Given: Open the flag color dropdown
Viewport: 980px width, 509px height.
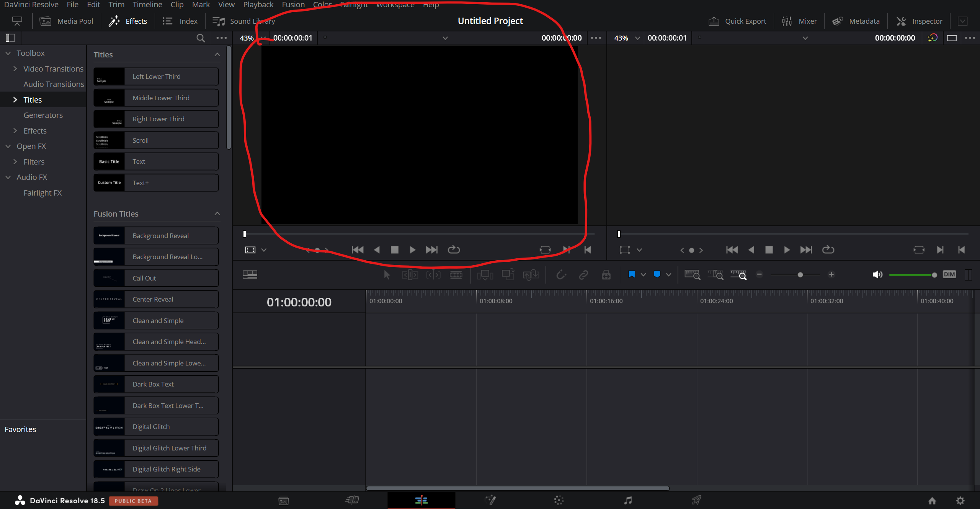Looking at the screenshot, I should point(644,275).
